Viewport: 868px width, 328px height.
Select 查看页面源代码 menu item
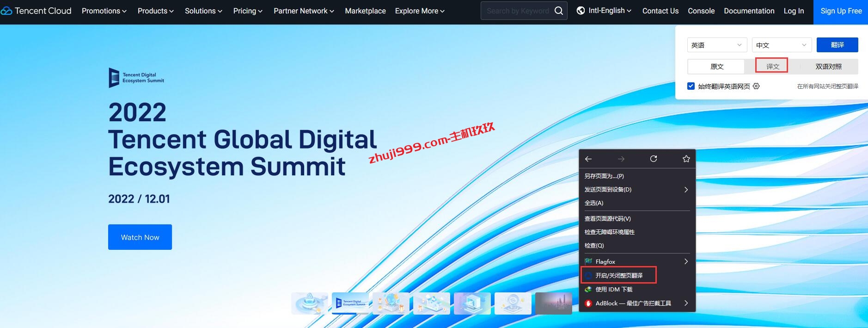pos(637,218)
